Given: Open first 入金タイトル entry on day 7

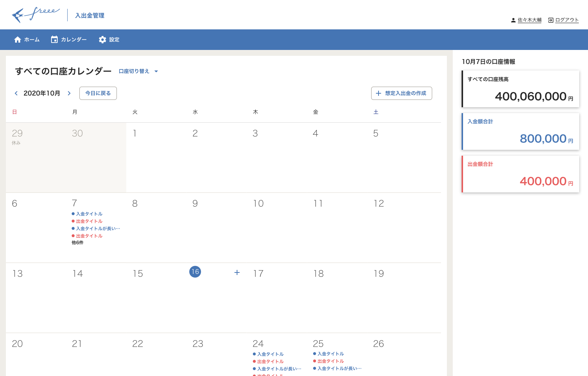Looking at the screenshot, I should point(89,214).
